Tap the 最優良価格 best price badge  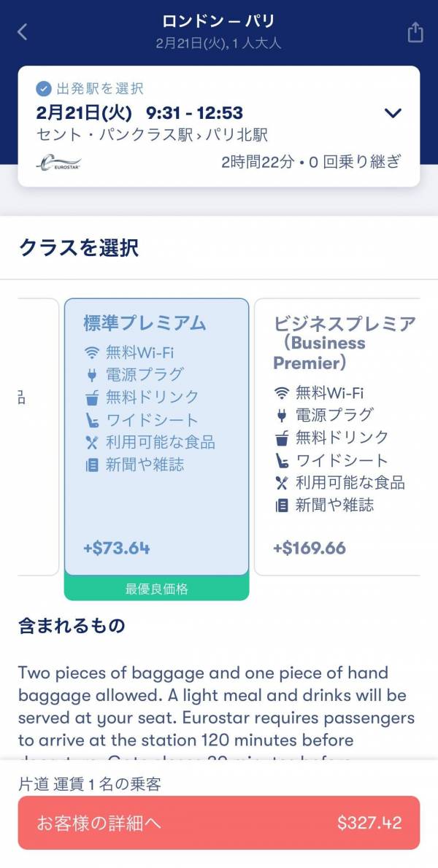pos(156,589)
